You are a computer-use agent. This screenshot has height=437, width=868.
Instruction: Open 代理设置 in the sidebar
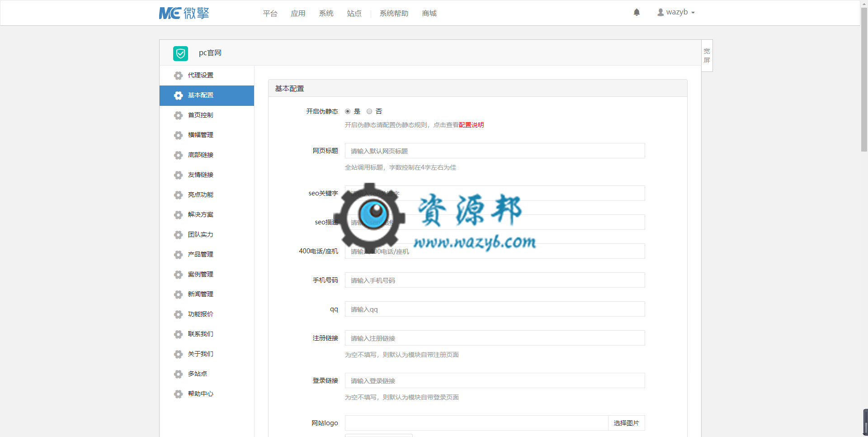[x=207, y=76]
